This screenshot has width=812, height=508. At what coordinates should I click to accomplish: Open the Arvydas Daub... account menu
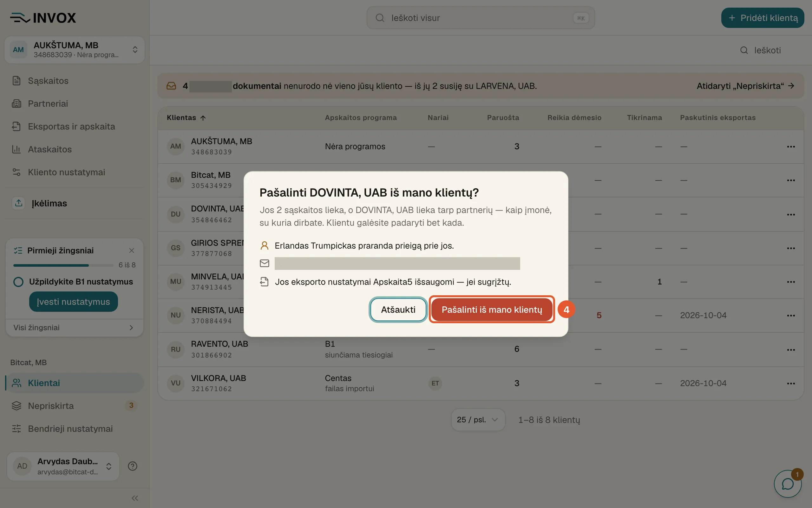click(63, 466)
